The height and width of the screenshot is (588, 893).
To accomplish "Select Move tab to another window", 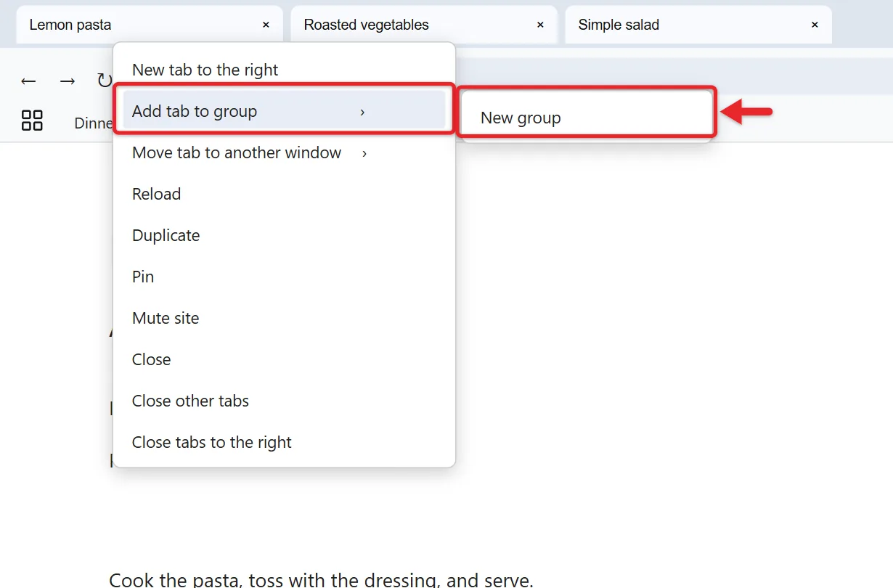I will 284,153.
